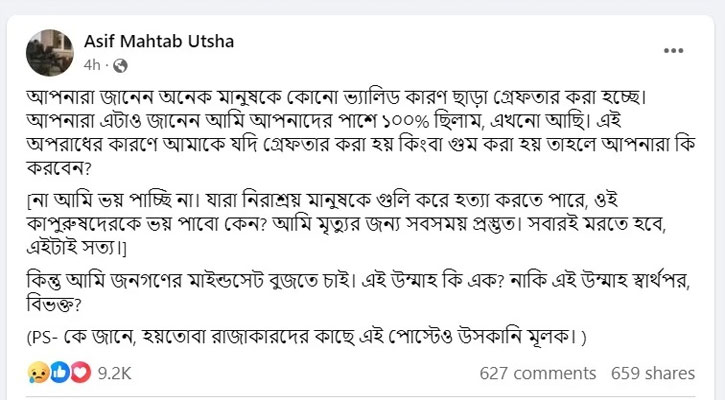This screenshot has width=725, height=400.
Task: Click the globe Public privacy icon
Action: (122, 66)
